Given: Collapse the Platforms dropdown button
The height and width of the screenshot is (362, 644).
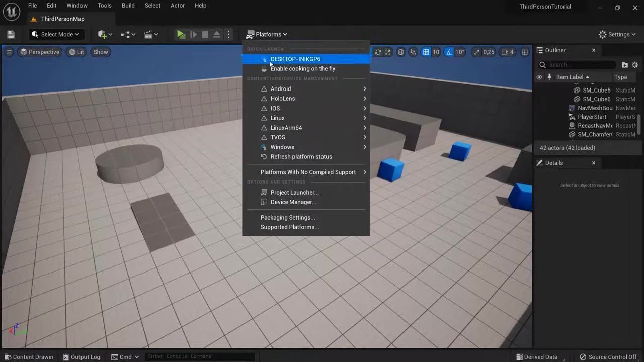Looking at the screenshot, I should click(267, 34).
